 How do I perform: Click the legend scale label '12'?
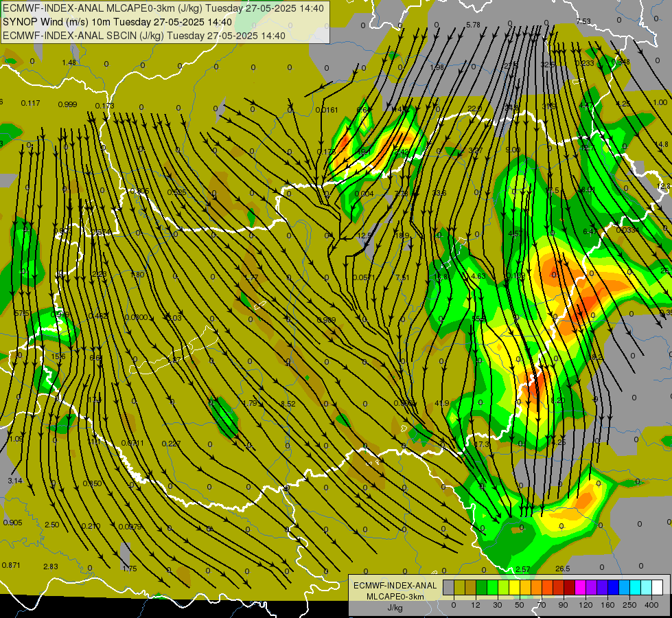pyautogui.click(x=475, y=605)
